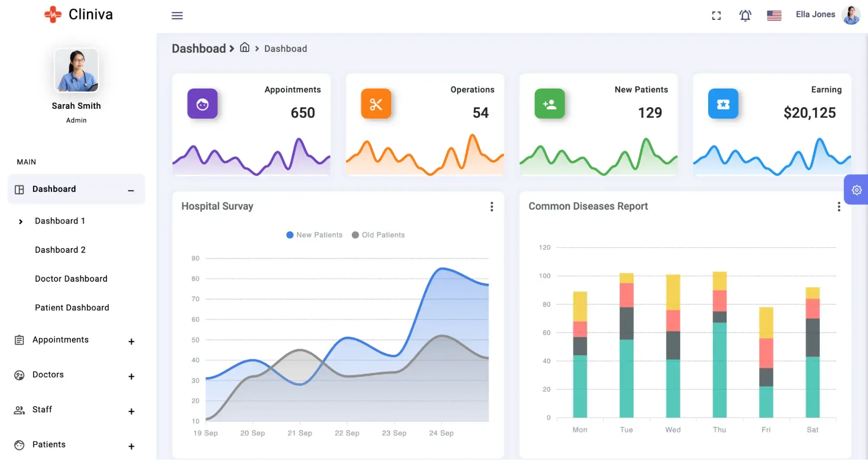Toggle the New Patients legend series

pos(314,235)
